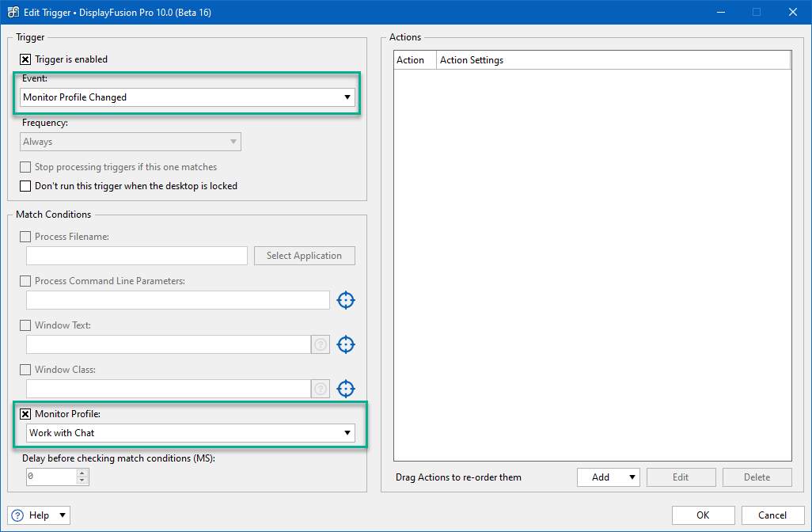Image resolution: width=812 pixels, height=532 pixels.
Task: Click into the Window Class input field
Action: click(169, 389)
